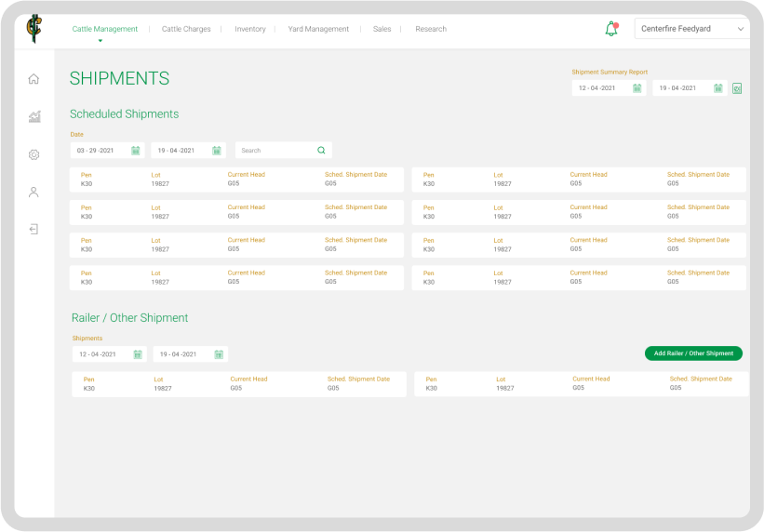Open calendar picker for Railer 19-04-2021 date
This screenshot has width=764, height=532.
(219, 354)
